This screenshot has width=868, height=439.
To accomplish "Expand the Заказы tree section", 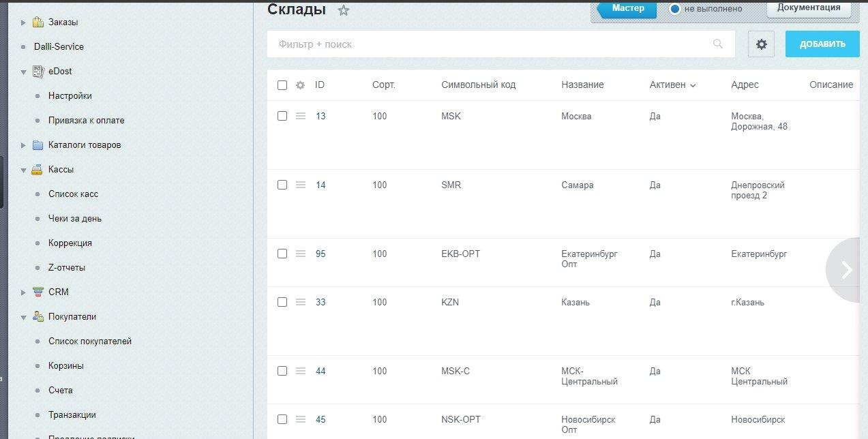I will (23, 22).
